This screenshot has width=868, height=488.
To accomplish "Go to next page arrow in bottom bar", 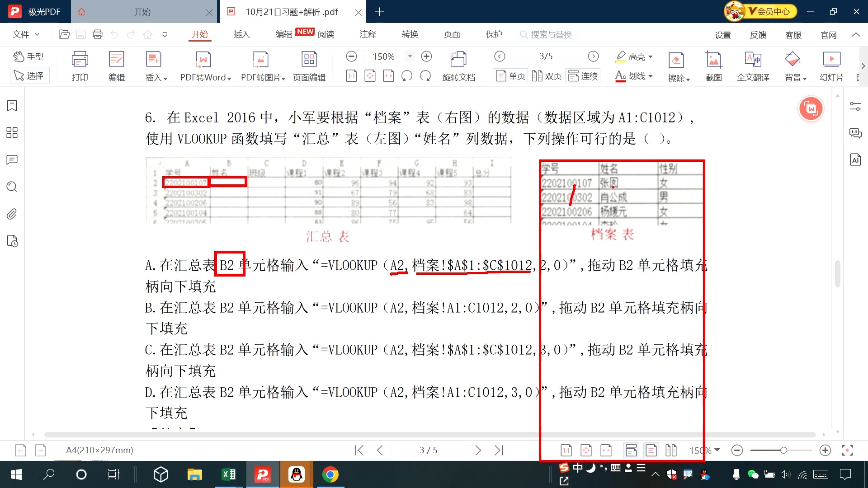I will coord(478,450).
